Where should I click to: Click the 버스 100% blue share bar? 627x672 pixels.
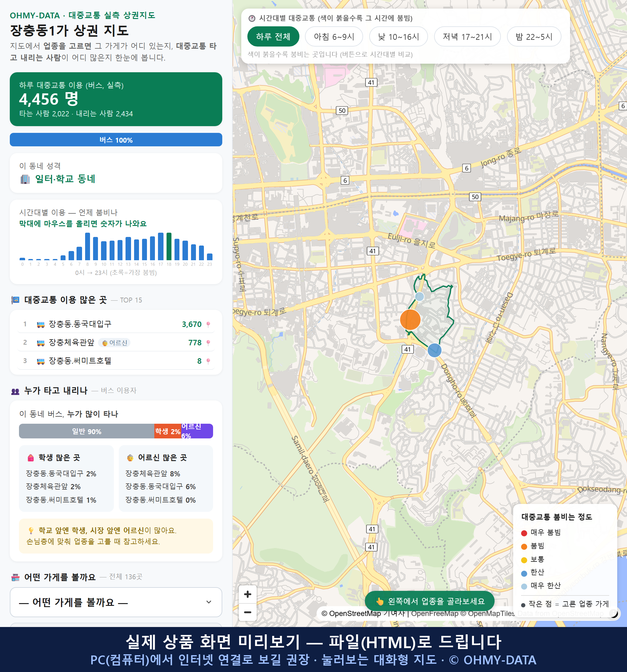tap(116, 140)
